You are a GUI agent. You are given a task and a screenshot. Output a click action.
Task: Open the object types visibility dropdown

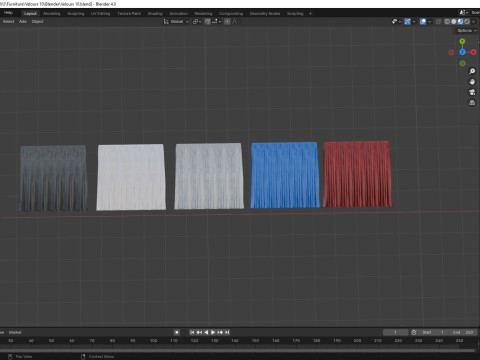[x=396, y=21]
